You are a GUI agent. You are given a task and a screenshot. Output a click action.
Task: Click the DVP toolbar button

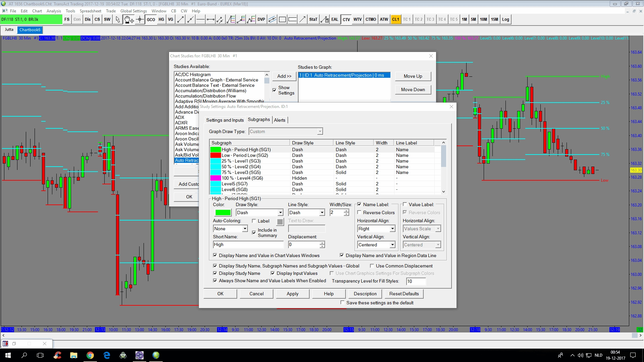(x=261, y=19)
